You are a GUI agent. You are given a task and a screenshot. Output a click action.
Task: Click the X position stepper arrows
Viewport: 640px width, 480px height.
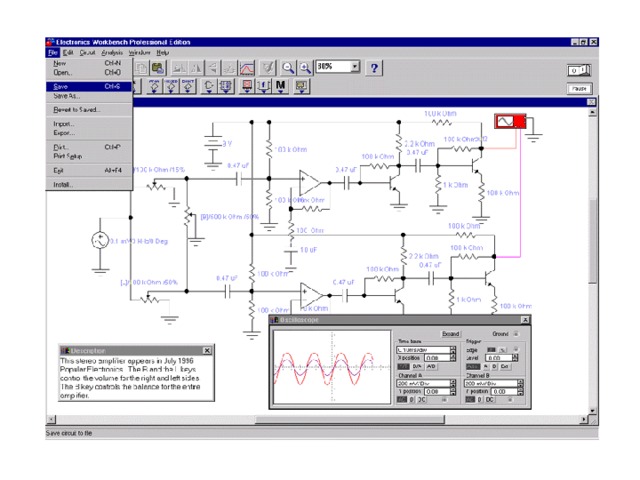[x=453, y=358]
